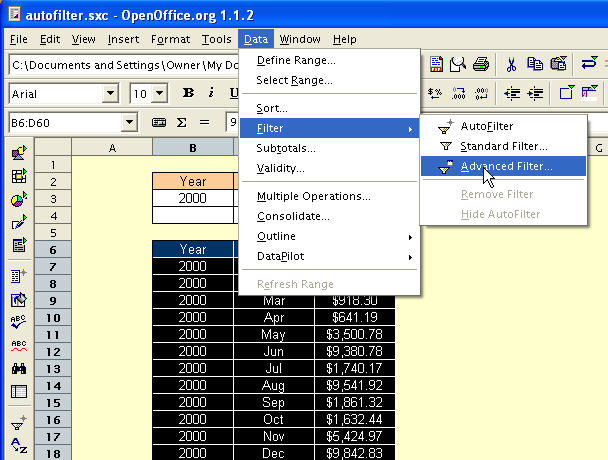Expand the DataPilot submenu arrow

[x=410, y=257]
